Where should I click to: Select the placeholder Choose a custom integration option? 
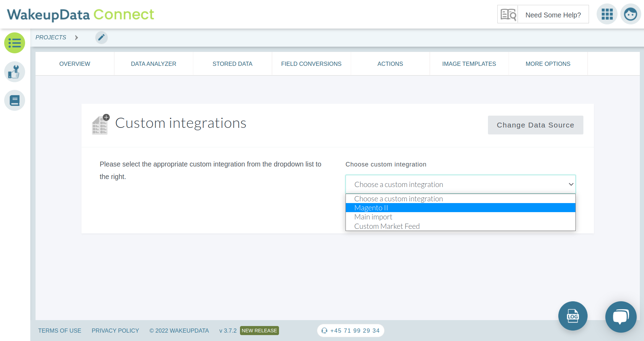[460, 199]
